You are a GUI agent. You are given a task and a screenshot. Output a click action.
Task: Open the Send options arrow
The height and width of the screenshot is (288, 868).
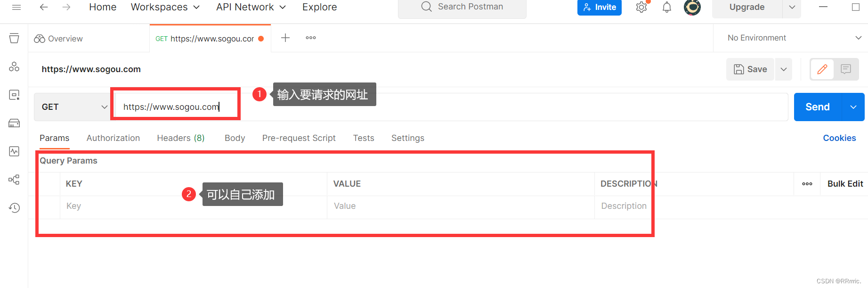tap(853, 107)
